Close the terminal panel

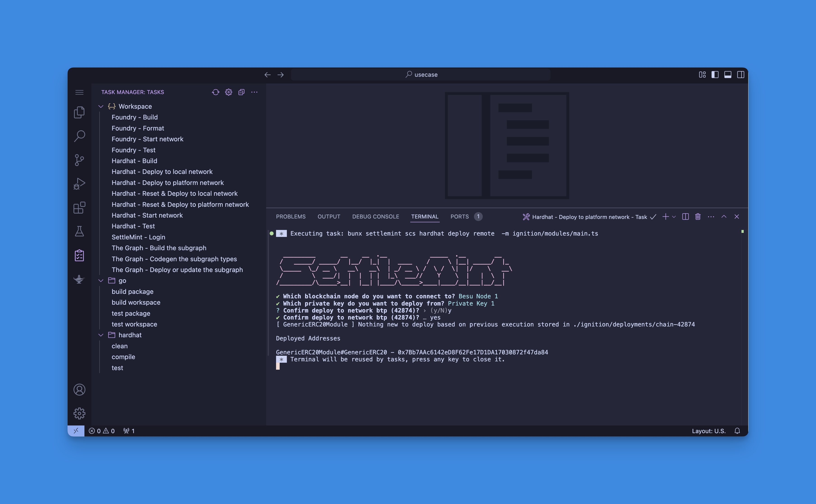pyautogui.click(x=737, y=217)
